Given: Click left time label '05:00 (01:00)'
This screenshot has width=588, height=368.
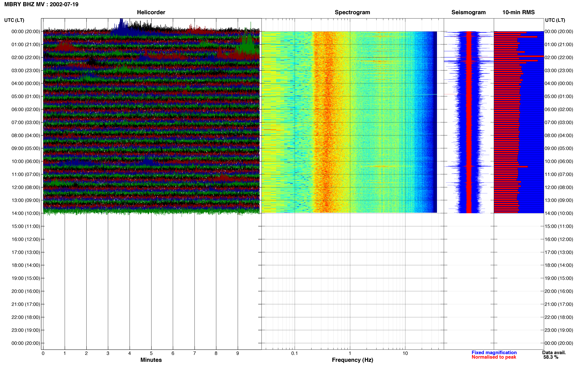Looking at the screenshot, I should pyautogui.click(x=26, y=96).
